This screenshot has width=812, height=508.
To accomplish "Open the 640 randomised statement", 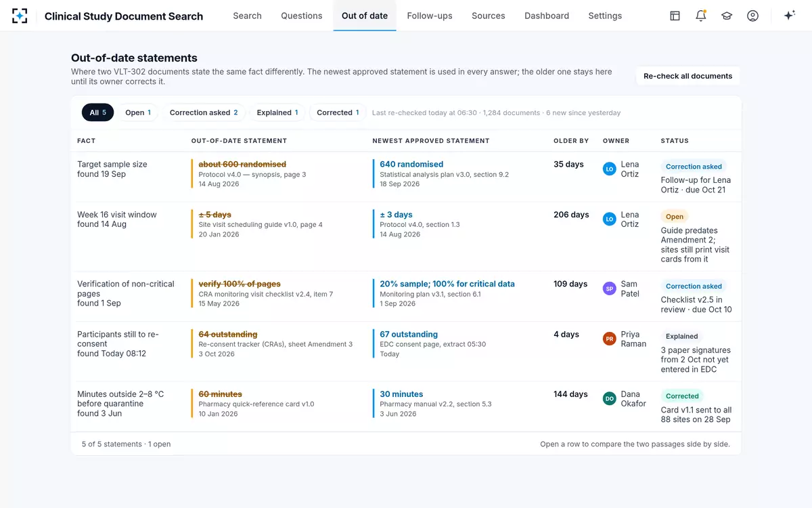I will [x=411, y=164].
